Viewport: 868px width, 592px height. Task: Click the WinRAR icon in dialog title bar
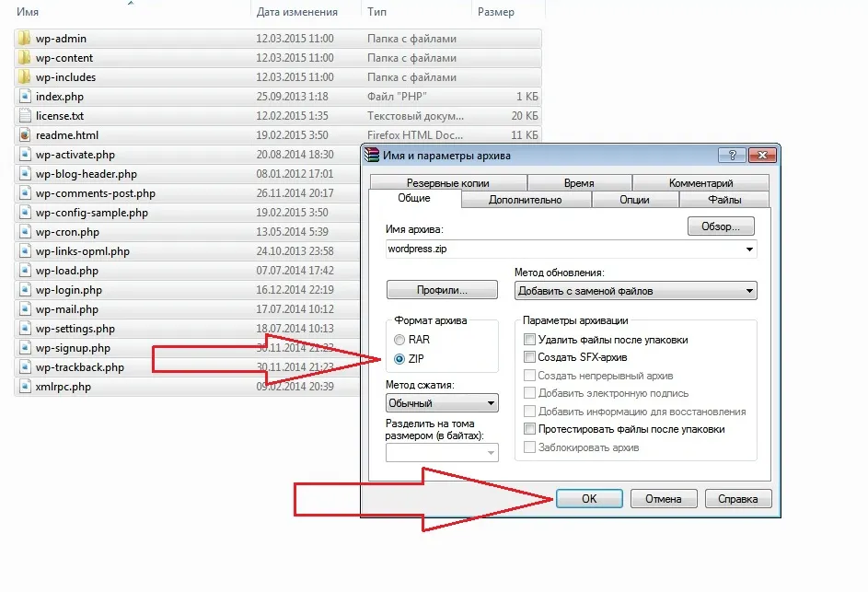[x=372, y=155]
